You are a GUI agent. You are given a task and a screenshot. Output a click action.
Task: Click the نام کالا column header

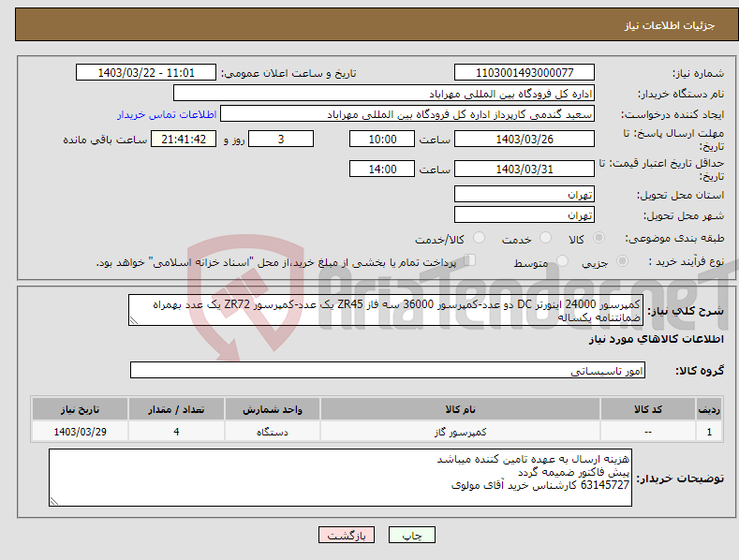(x=460, y=409)
